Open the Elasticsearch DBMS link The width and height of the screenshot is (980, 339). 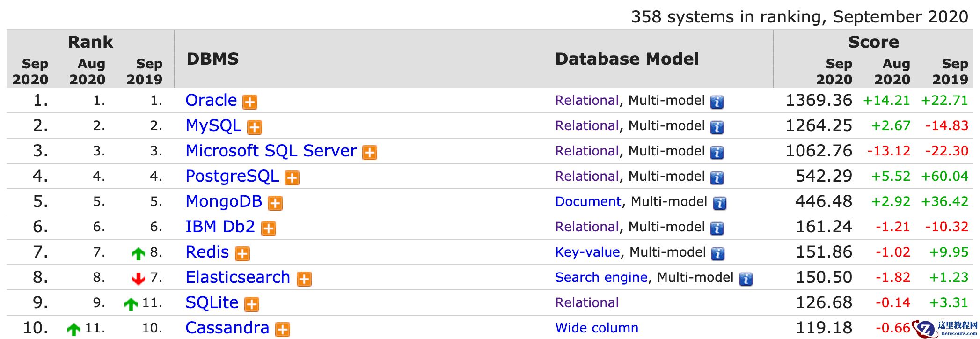[238, 277]
